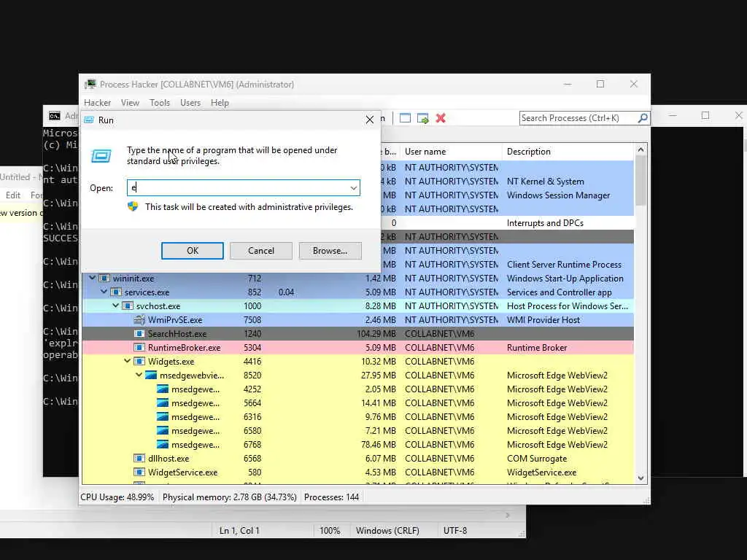This screenshot has height=560, width=747.
Task: Click the WidgetService.exe process icon
Action: point(139,472)
